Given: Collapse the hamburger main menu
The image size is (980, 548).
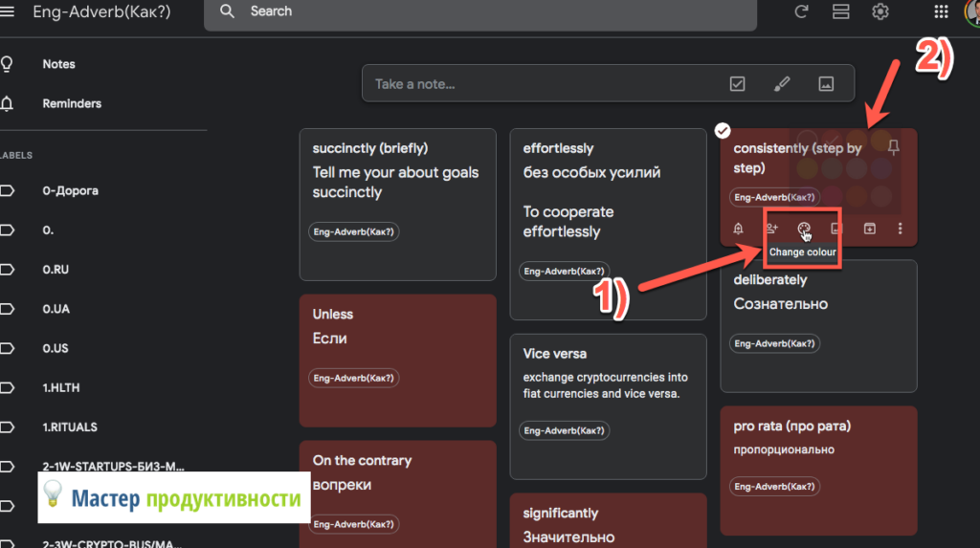Looking at the screenshot, I should coord(8,11).
